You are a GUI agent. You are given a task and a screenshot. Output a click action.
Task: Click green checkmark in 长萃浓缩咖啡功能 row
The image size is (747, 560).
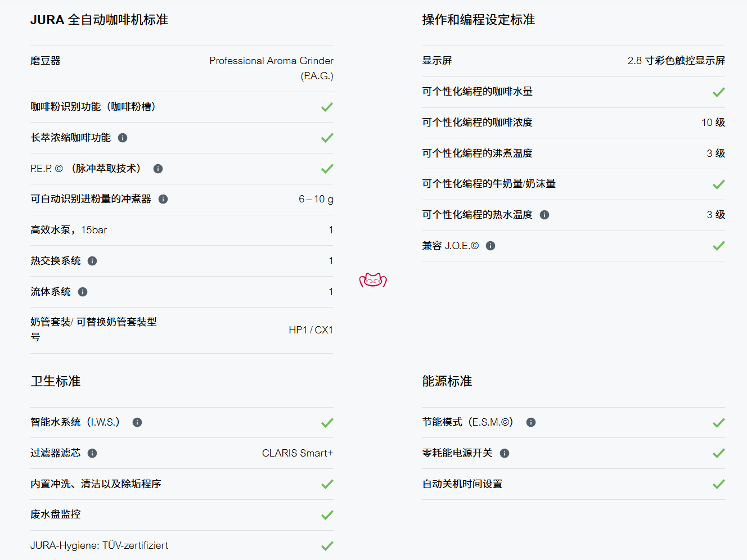click(327, 138)
